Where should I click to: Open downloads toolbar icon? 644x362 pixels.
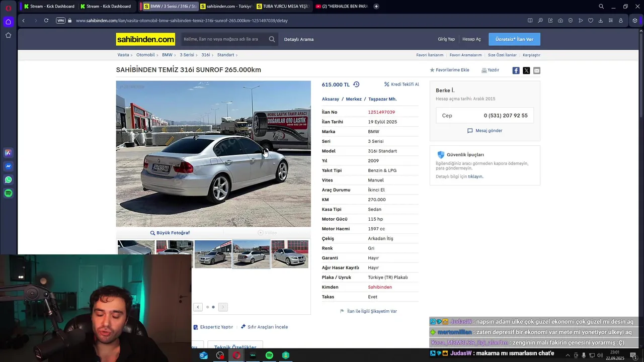[x=601, y=21]
